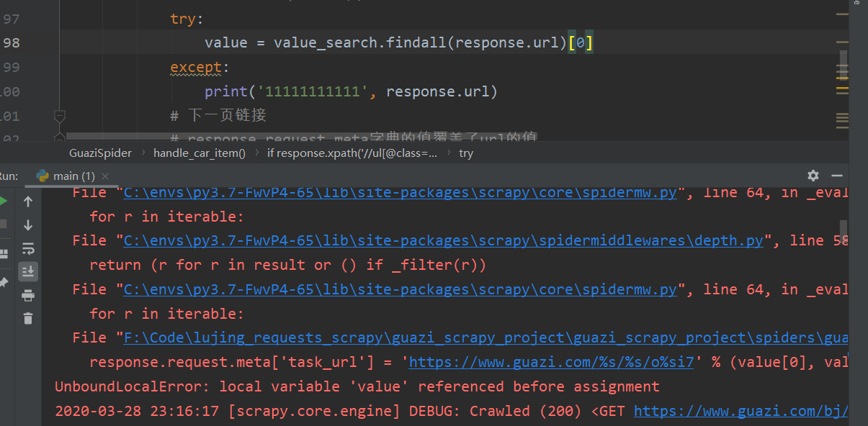The height and width of the screenshot is (426, 868).
Task: Stop the running process
Action: click(3, 225)
